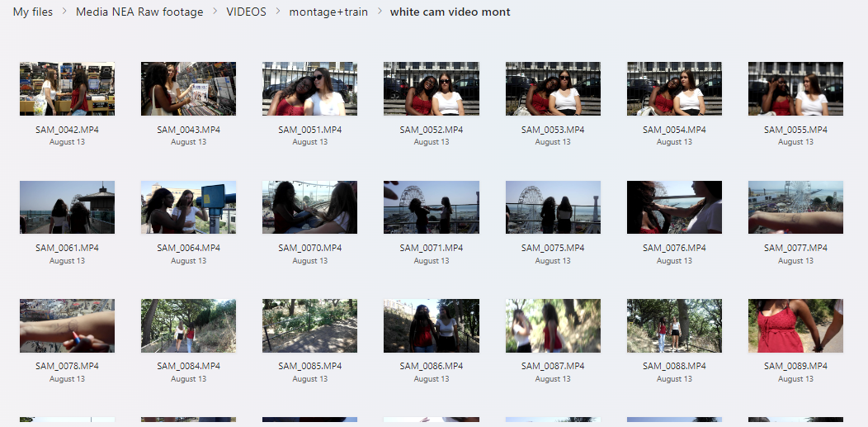Open SAM_0084.MP4 thumbnail
The width and height of the screenshot is (868, 427).
pos(188,325)
